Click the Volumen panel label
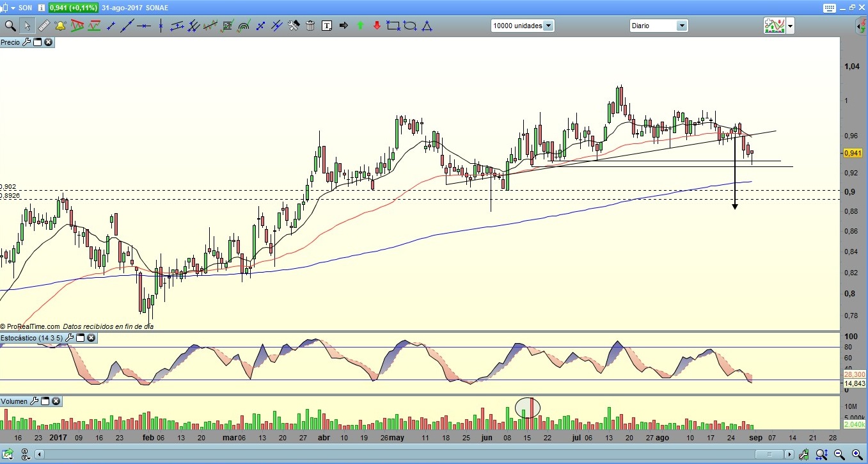 14,401
